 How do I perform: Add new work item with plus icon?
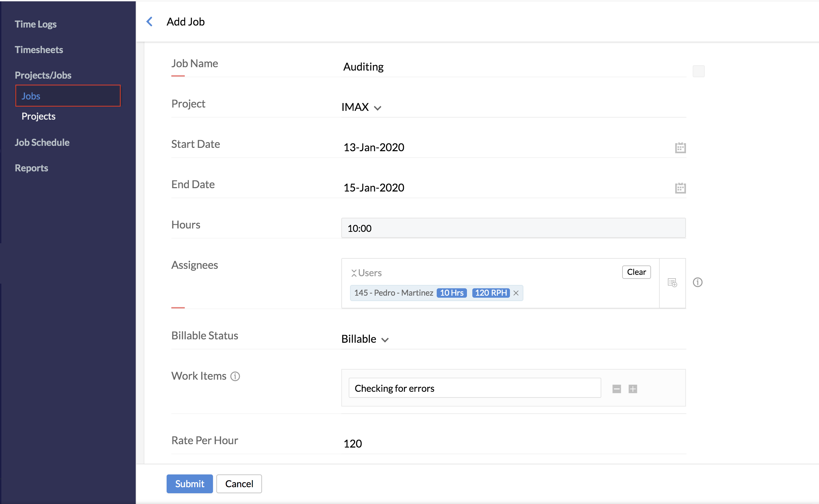coord(633,389)
